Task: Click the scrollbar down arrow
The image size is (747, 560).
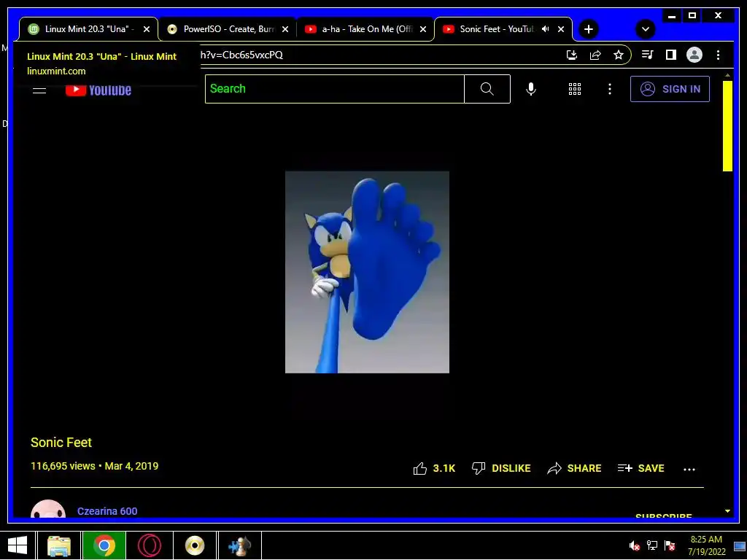Action: click(727, 511)
